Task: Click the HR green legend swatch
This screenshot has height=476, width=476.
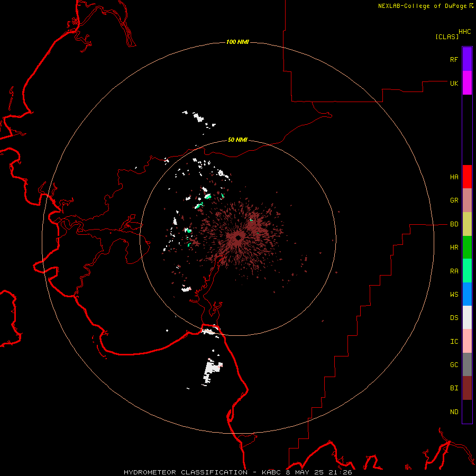Action: [467, 248]
